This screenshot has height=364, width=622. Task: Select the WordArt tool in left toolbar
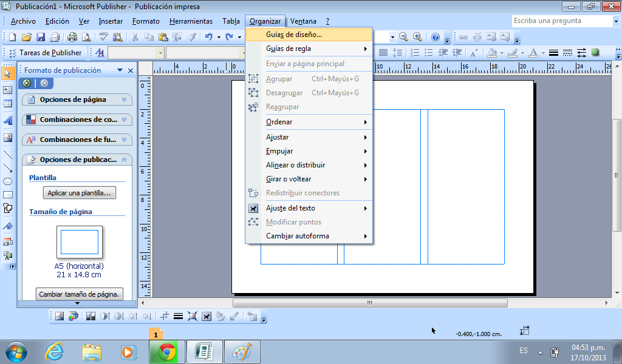coord(7,120)
